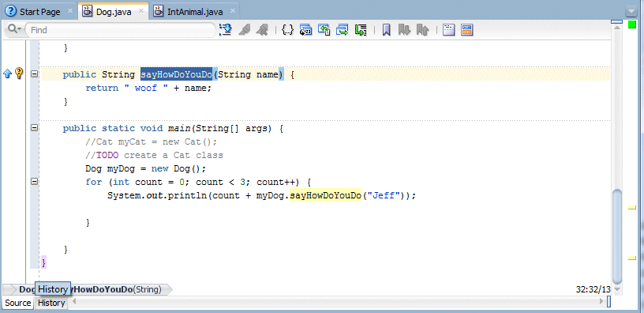Focus the Find search input field
The height and width of the screenshot is (313, 644).
click(x=121, y=29)
